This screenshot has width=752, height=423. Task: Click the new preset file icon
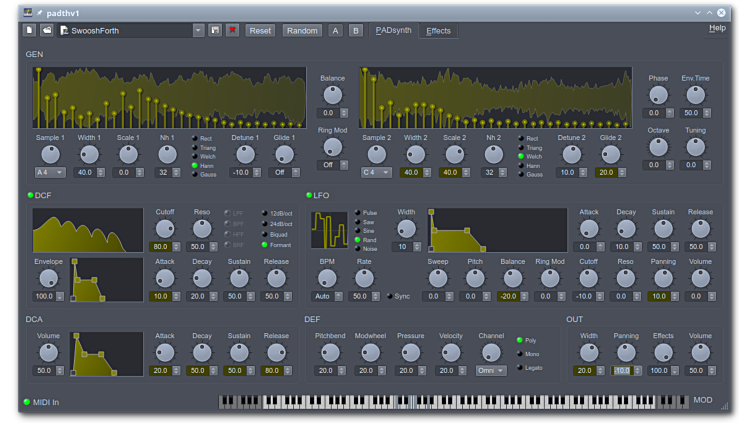tap(30, 31)
